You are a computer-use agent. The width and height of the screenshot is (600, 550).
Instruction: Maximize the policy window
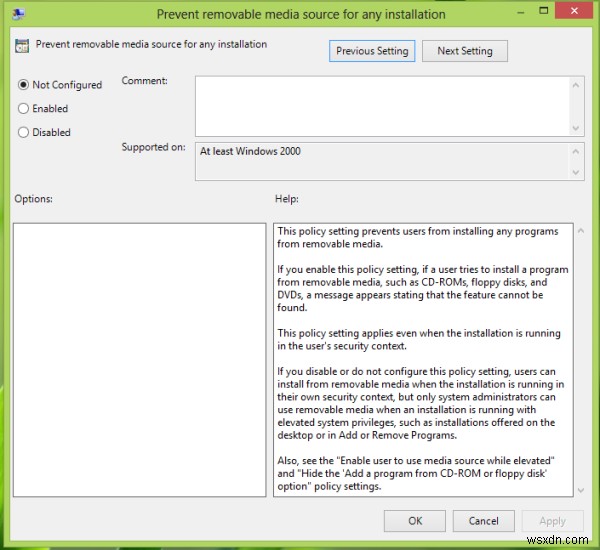pos(543,11)
